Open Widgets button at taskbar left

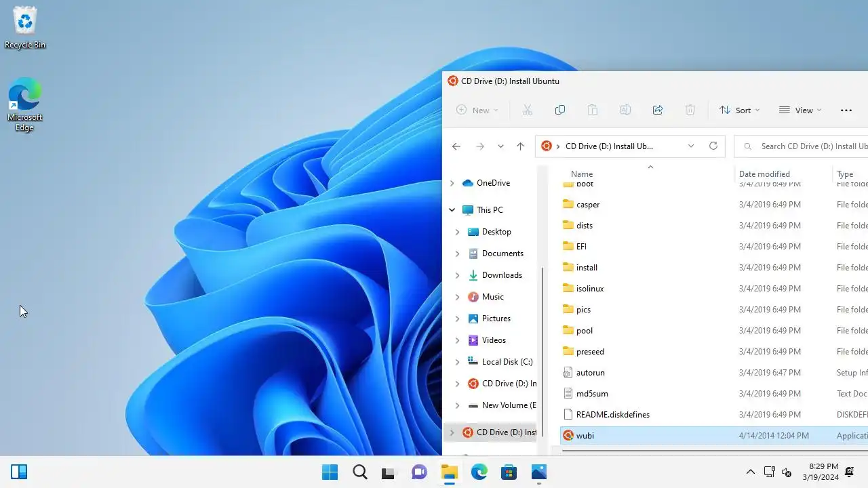tap(19, 472)
